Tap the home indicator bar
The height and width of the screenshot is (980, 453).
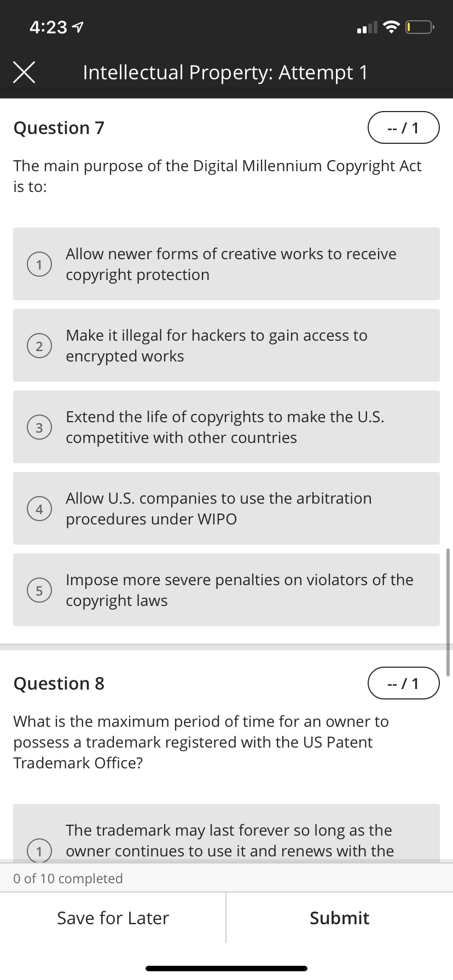[x=226, y=968]
